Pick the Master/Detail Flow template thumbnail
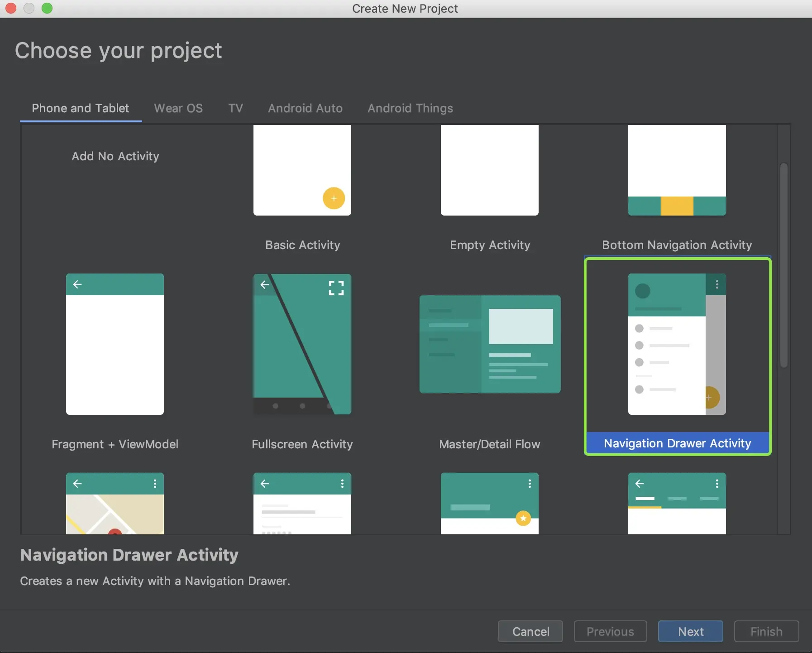Viewport: 812px width, 653px height. tap(490, 344)
